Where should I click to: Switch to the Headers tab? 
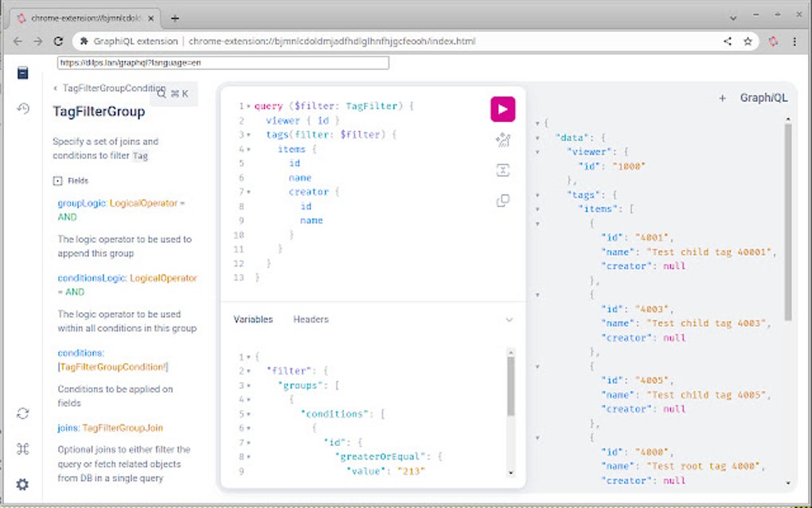(x=310, y=319)
